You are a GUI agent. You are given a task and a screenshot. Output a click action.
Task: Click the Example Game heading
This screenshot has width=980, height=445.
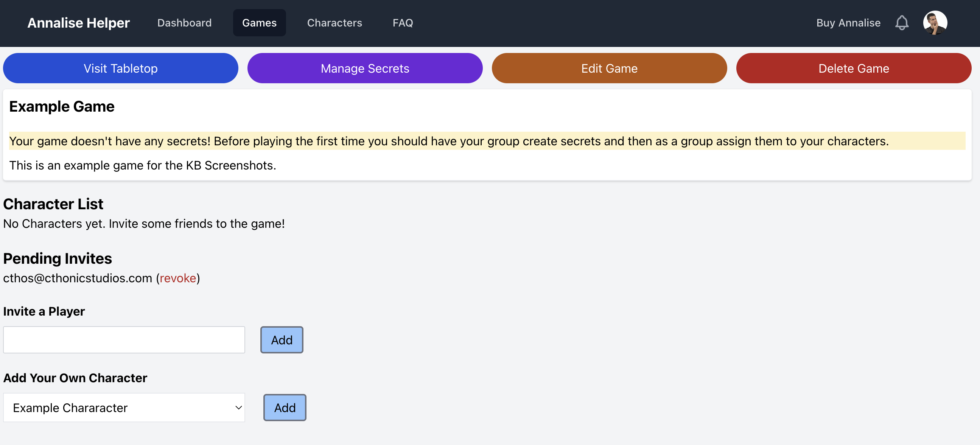(x=62, y=106)
